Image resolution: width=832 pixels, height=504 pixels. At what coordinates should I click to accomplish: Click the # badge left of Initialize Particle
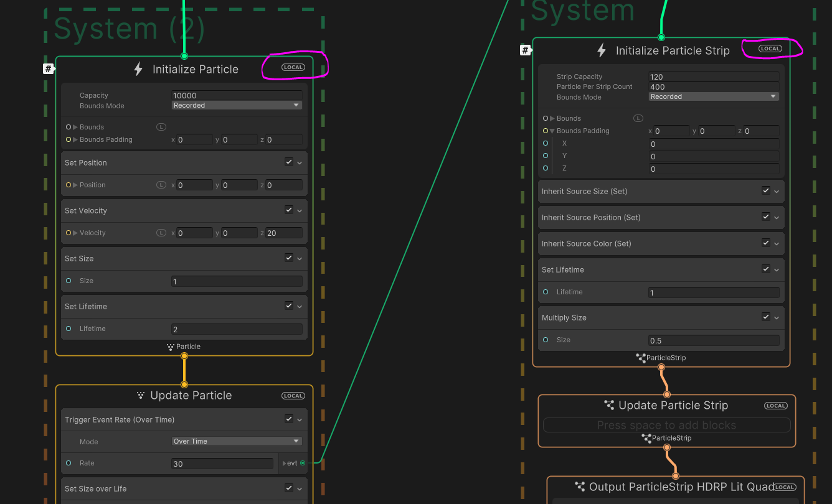(x=49, y=68)
